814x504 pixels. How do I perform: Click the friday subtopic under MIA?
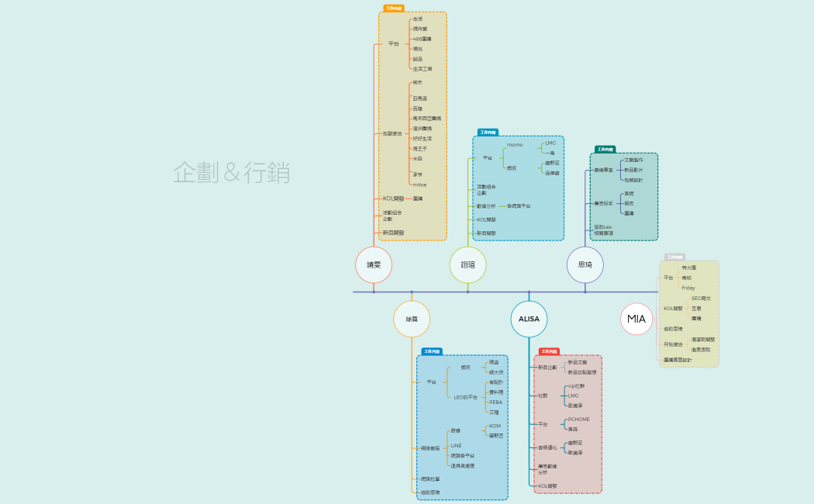click(x=688, y=288)
